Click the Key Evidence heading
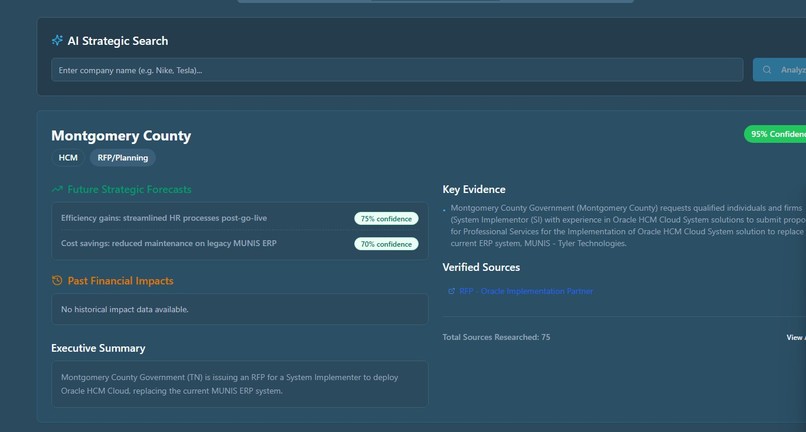 (x=474, y=189)
